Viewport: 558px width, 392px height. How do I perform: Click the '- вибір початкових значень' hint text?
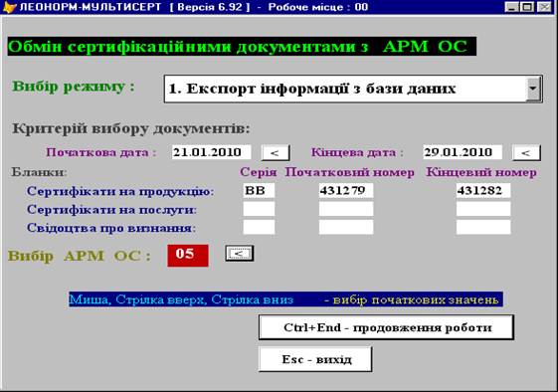coord(412,299)
